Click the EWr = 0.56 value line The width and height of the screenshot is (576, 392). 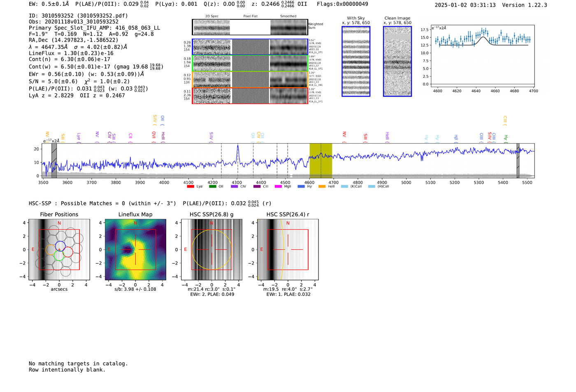coord(86,74)
